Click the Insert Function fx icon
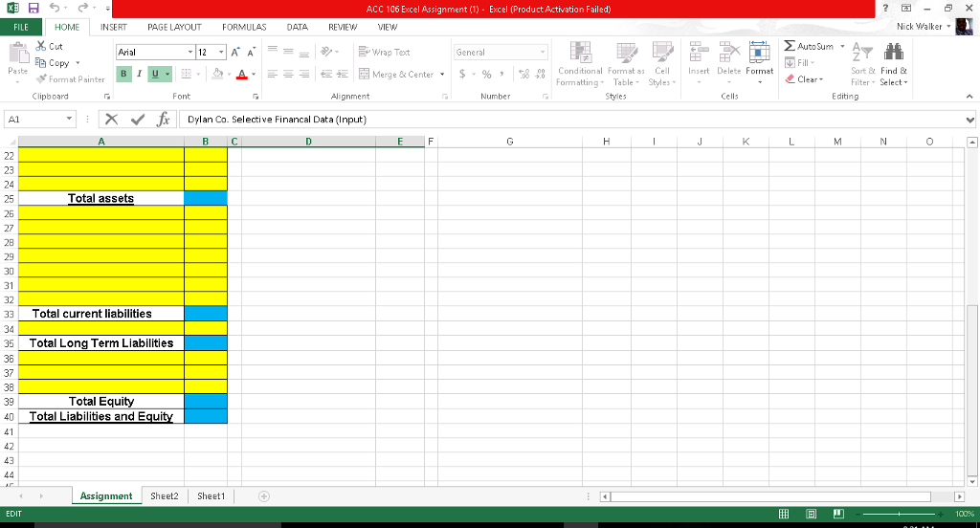980x528 pixels. [166, 120]
